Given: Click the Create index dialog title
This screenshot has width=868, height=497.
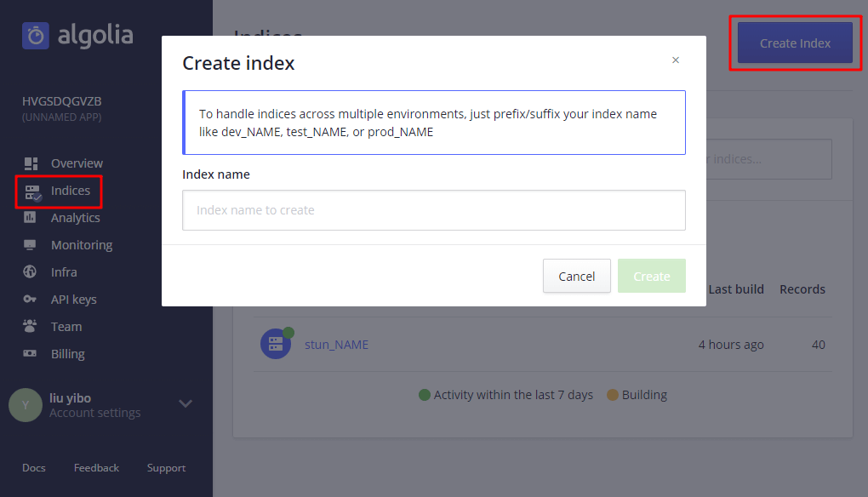Looking at the screenshot, I should (238, 63).
